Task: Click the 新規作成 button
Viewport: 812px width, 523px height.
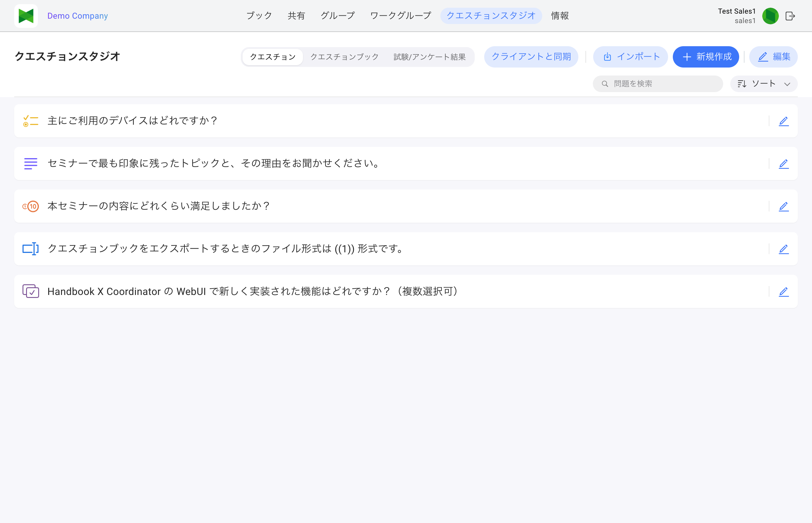Action: pyautogui.click(x=706, y=57)
